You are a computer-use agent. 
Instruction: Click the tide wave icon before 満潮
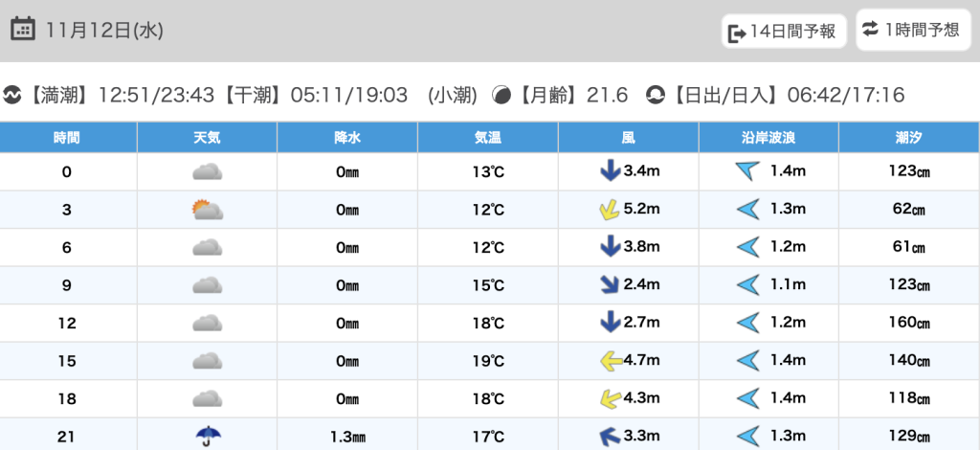tap(12, 95)
